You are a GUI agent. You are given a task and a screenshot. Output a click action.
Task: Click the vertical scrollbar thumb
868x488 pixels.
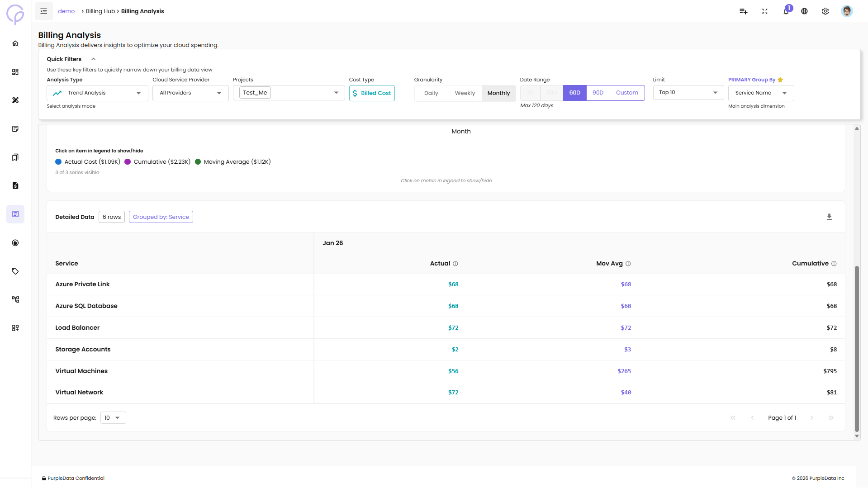[856, 348]
